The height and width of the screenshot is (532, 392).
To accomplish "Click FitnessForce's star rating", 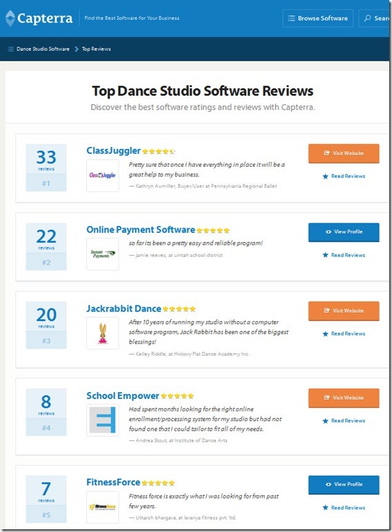I will 158,483.
